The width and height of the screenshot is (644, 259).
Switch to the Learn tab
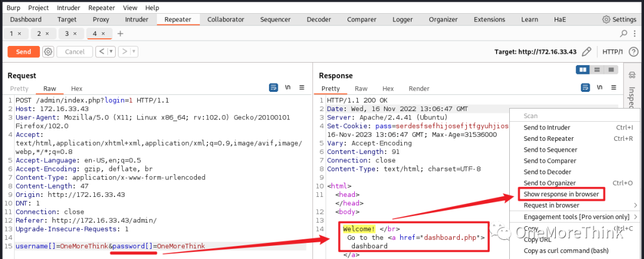point(530,19)
